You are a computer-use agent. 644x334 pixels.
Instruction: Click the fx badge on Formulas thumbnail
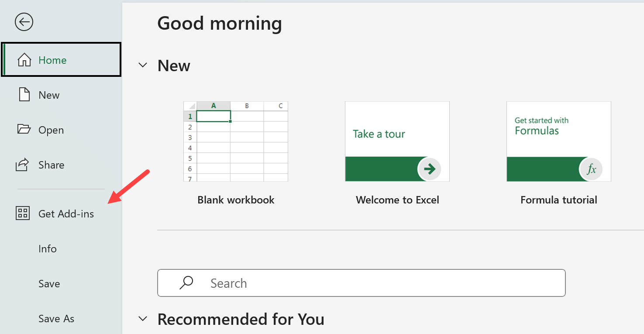point(591,169)
